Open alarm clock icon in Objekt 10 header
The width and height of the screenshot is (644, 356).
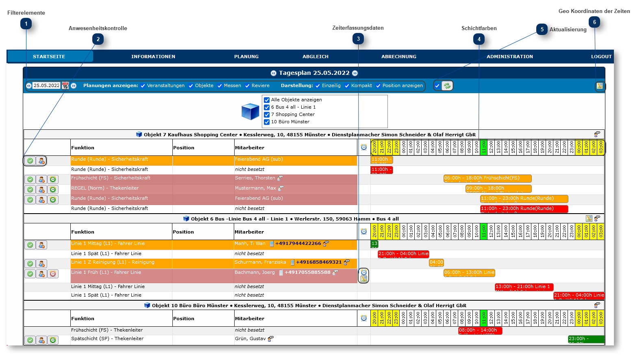[x=364, y=318]
